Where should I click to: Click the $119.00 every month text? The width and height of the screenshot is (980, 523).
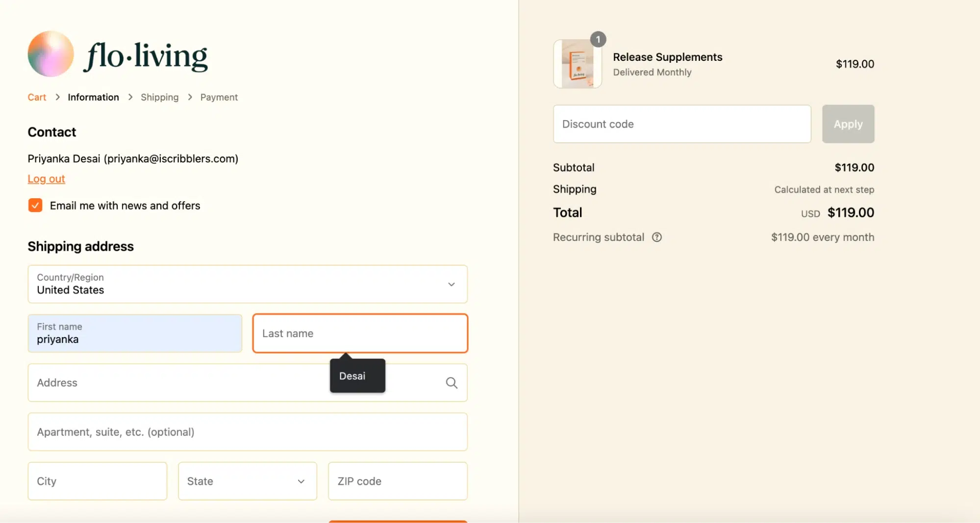(x=823, y=237)
